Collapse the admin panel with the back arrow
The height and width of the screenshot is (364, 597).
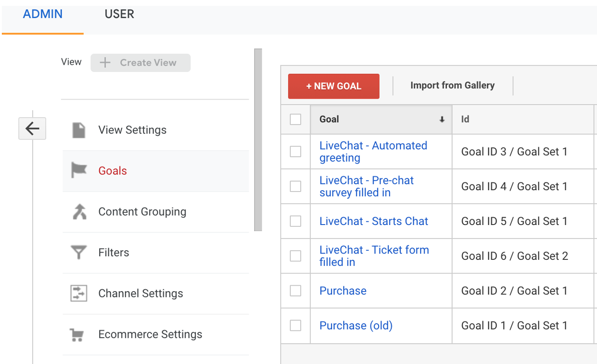coord(32,129)
